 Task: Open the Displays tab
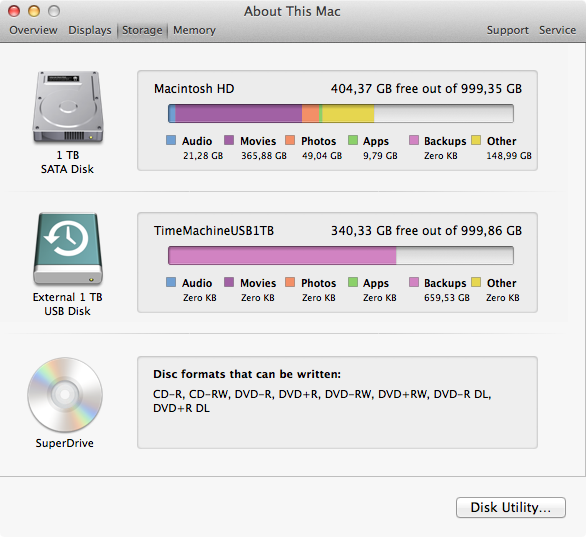click(x=90, y=30)
